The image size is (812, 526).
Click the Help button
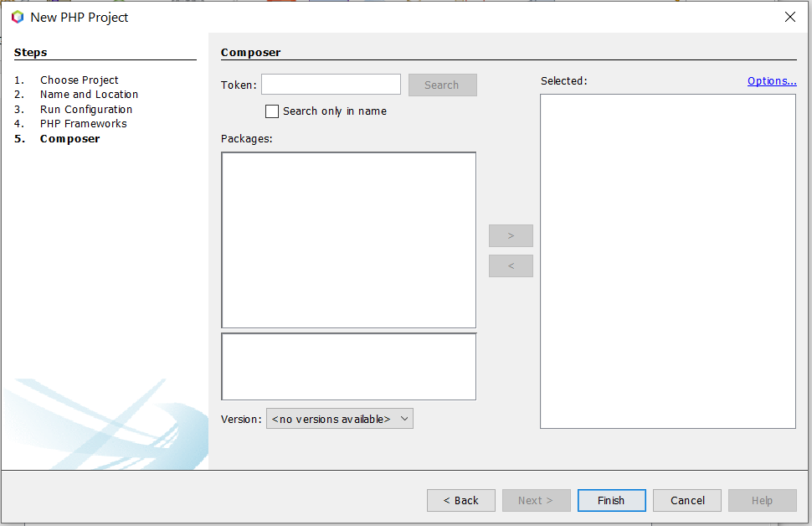pos(763,501)
